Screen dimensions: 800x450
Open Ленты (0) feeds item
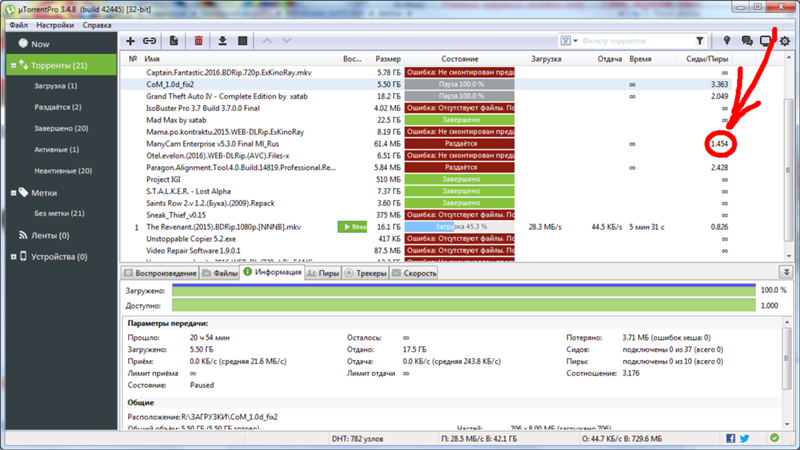pos(50,235)
